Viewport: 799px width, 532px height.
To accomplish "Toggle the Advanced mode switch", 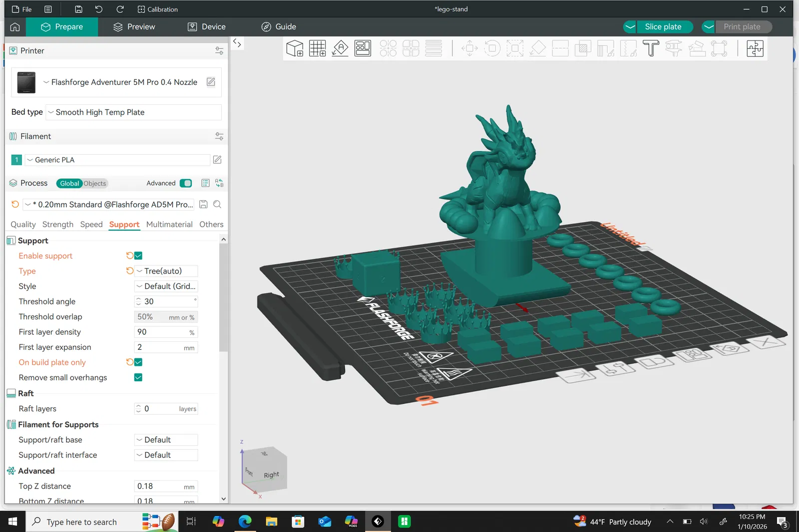I will pos(186,183).
